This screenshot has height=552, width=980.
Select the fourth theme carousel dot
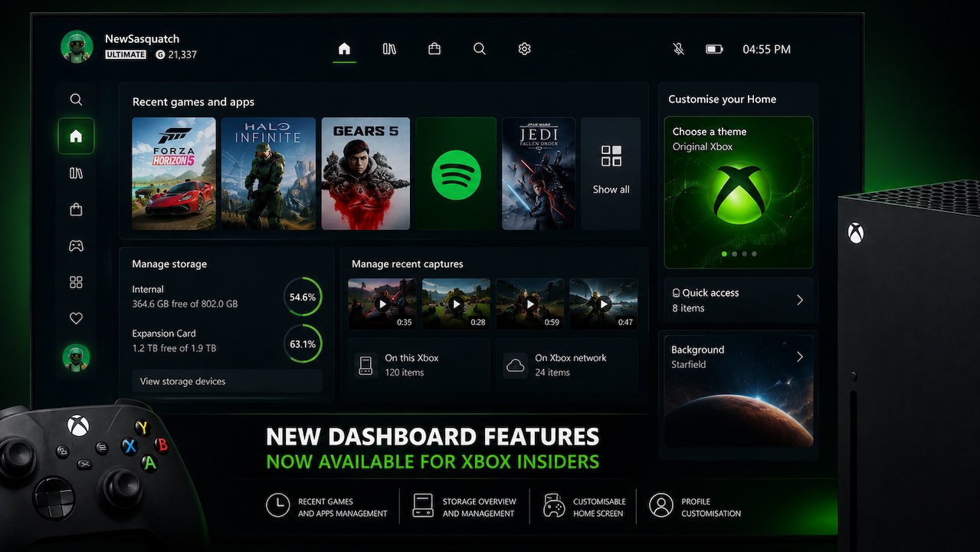click(x=754, y=254)
